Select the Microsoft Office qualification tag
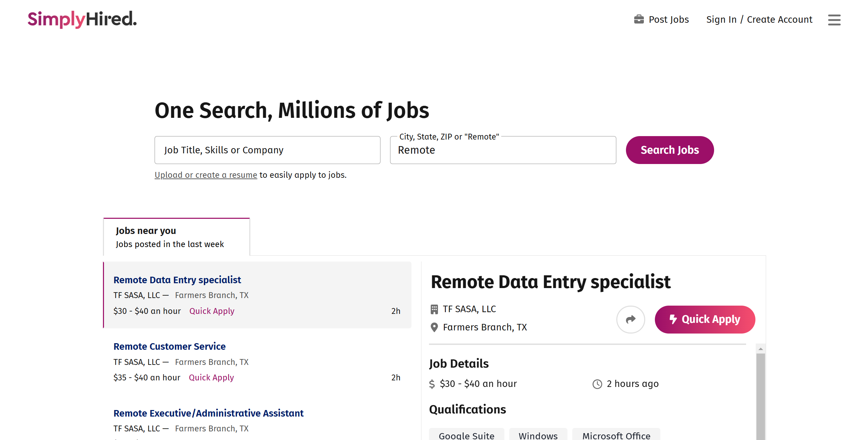The image size is (868, 440). [616, 435]
